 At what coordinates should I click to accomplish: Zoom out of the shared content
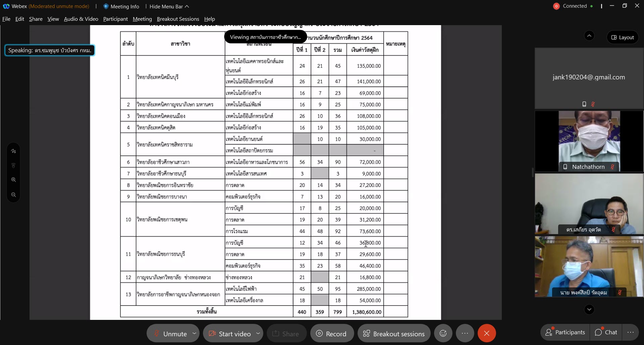click(x=13, y=195)
